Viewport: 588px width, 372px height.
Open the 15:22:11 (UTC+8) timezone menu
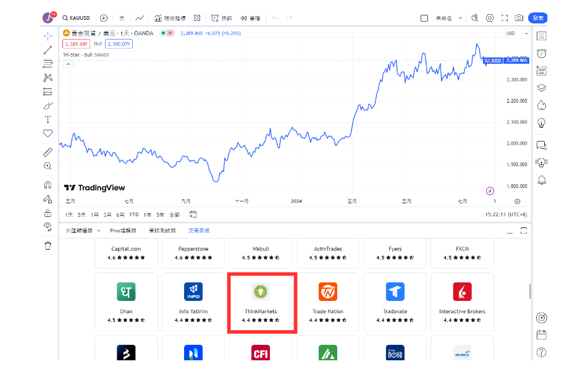click(506, 215)
